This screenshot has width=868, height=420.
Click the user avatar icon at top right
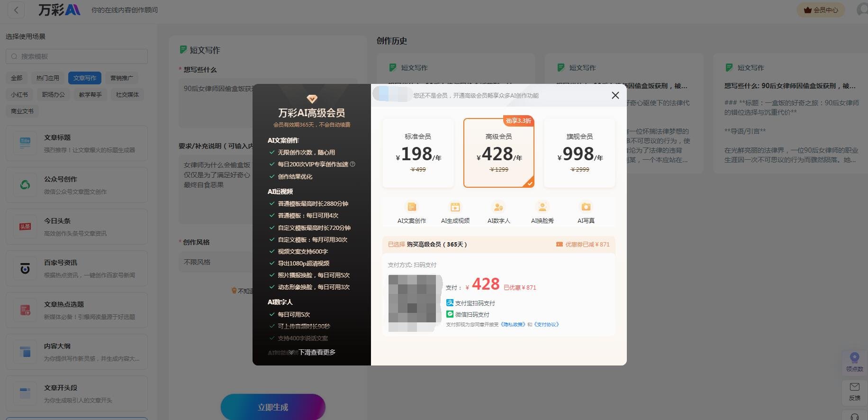863,9
